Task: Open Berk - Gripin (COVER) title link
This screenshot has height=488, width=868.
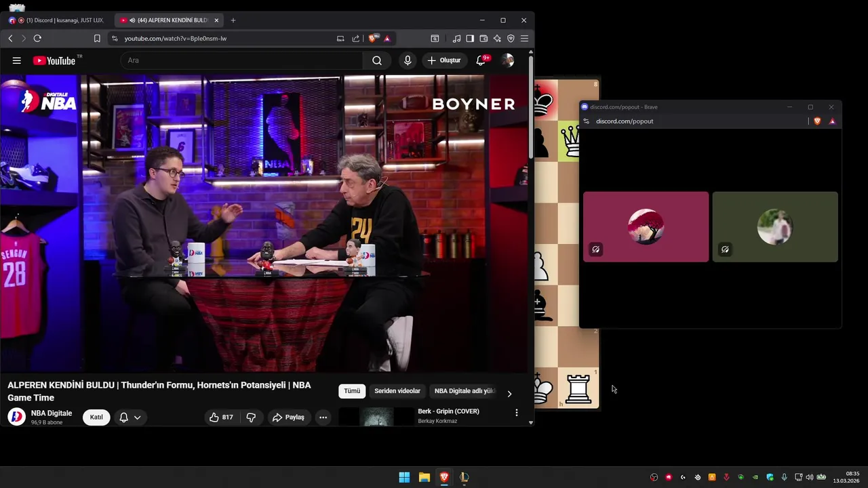Action: 448,411
